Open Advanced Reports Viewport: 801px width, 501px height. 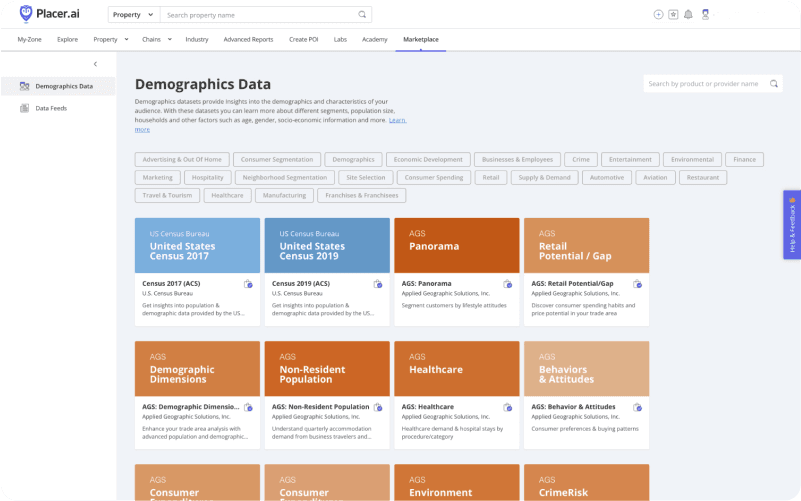click(248, 39)
